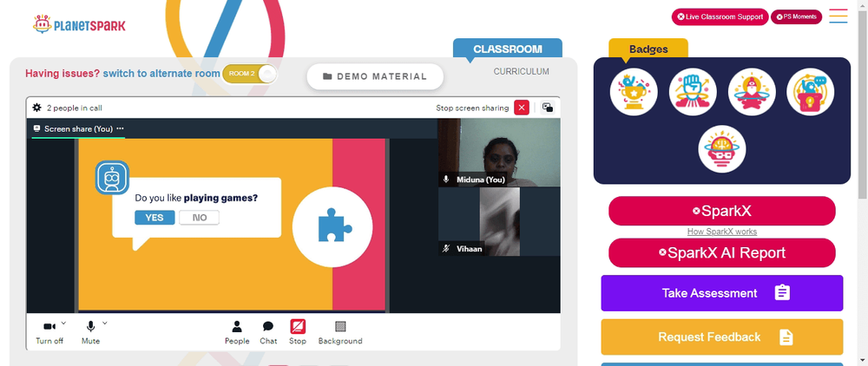Select the Badges tab
Image resolution: width=868 pixels, height=366 pixels.
point(648,49)
